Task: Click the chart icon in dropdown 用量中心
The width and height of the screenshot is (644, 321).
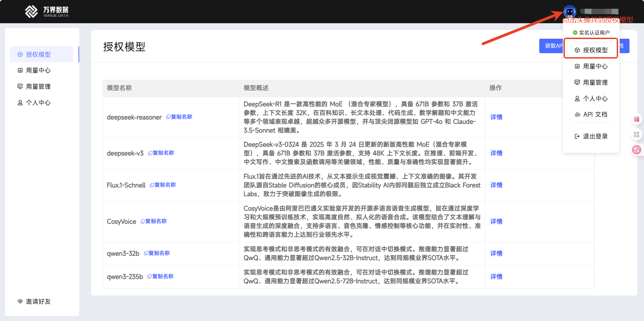Action: point(577,66)
